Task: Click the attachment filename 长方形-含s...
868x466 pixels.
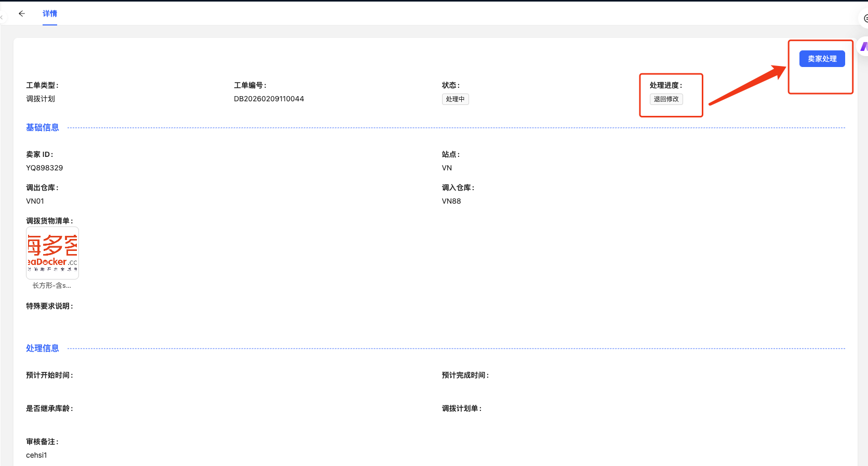Action: pos(52,286)
